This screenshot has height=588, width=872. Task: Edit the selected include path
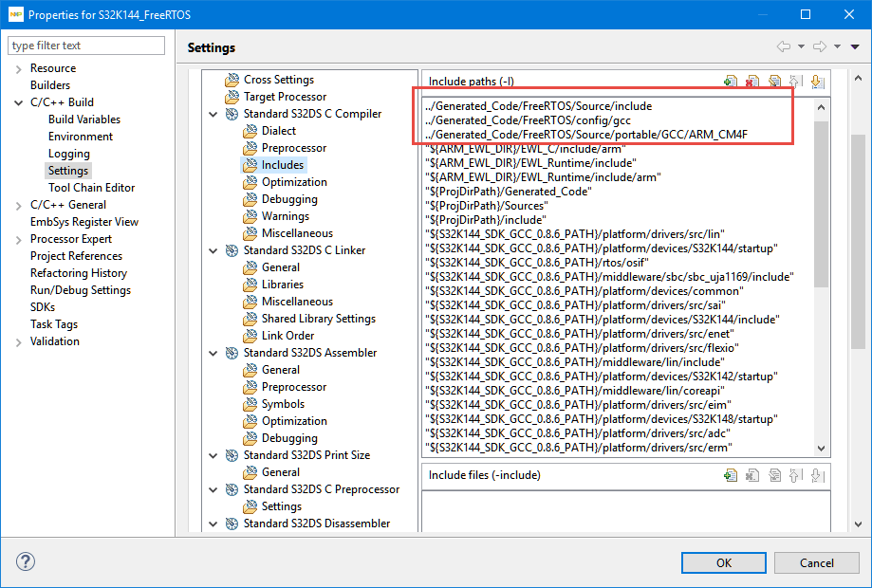[x=774, y=81]
